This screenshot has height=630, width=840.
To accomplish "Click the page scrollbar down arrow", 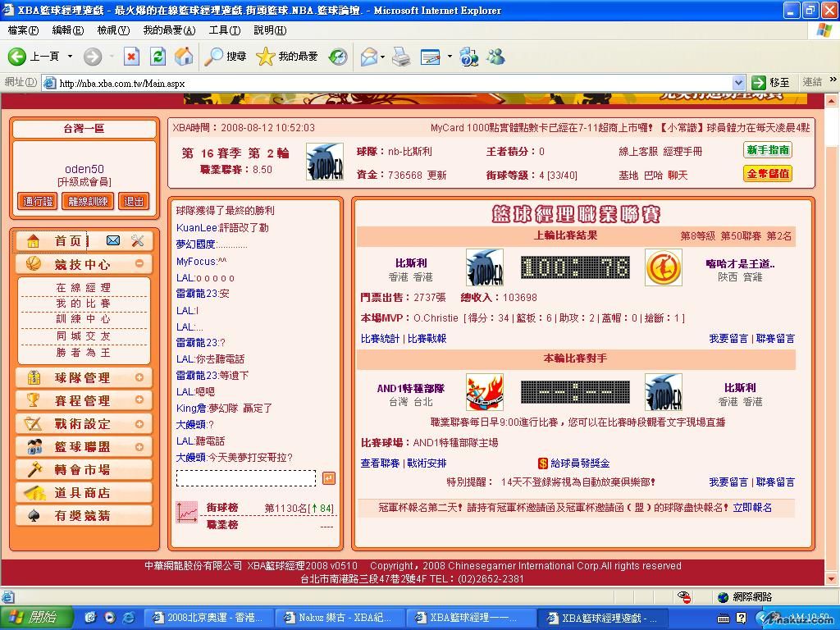I will pyautogui.click(x=831, y=578).
